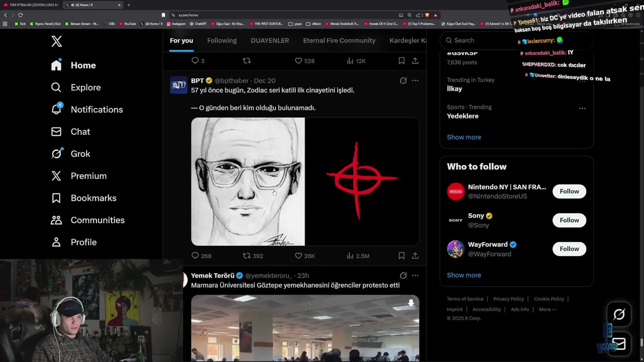Viewport: 644px width, 362px height.
Task: Click Grok icon on BPT tweet
Action: click(403, 80)
